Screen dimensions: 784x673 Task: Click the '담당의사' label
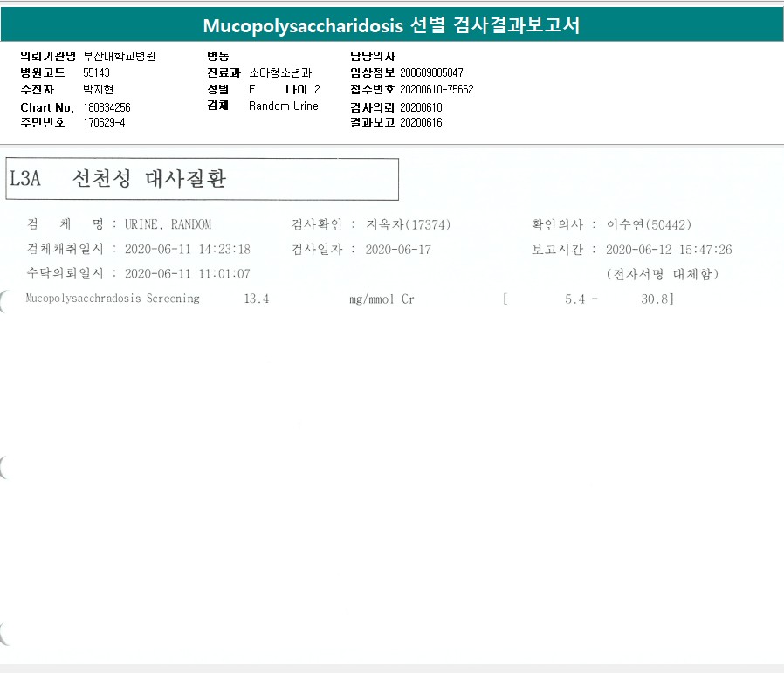(373, 56)
